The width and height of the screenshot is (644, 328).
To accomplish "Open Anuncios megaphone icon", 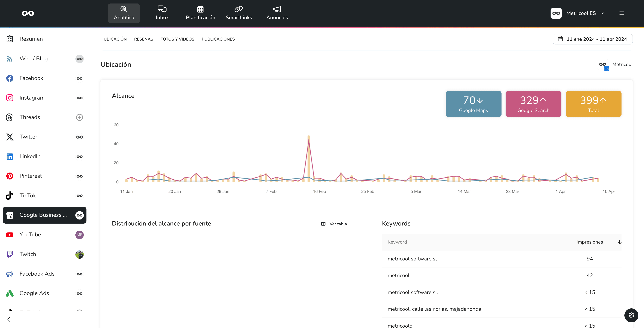I will 277,9.
